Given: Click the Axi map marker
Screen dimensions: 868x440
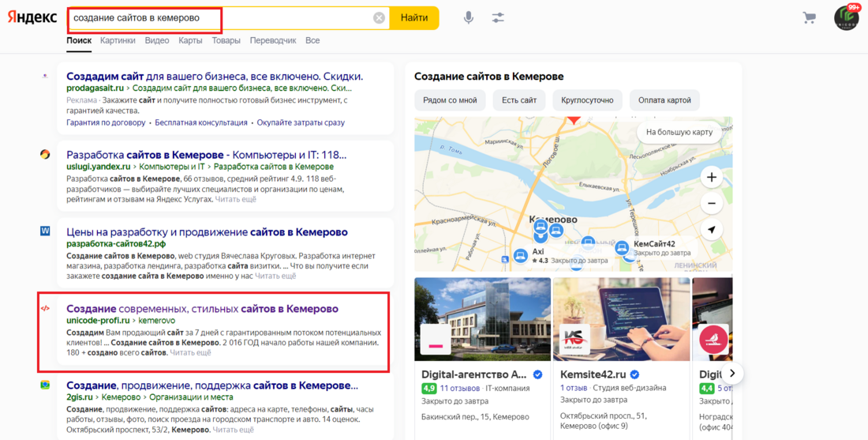Looking at the screenshot, I should (x=519, y=255).
